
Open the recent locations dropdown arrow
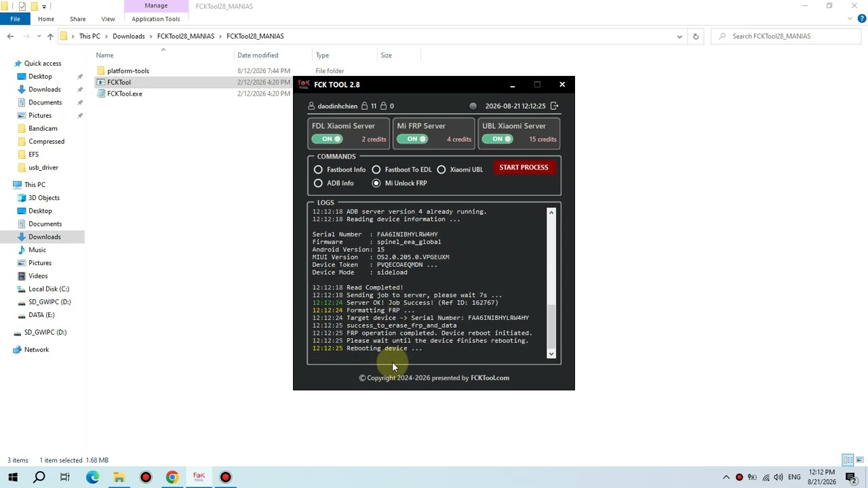[39, 37]
